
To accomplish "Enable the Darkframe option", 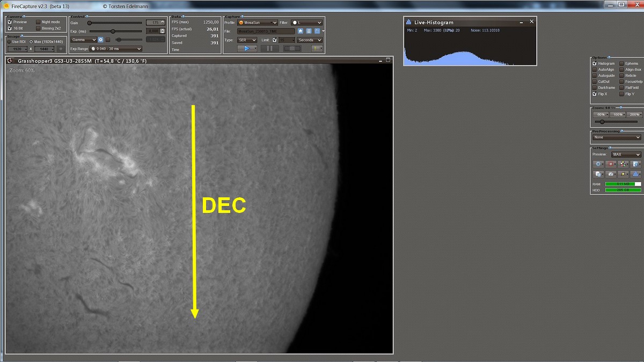I will tap(595, 87).
